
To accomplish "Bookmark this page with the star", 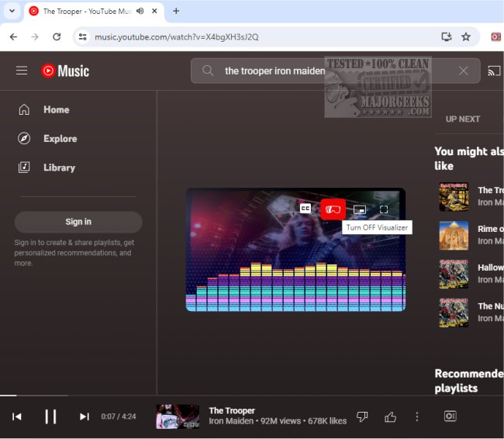I will click(x=466, y=37).
